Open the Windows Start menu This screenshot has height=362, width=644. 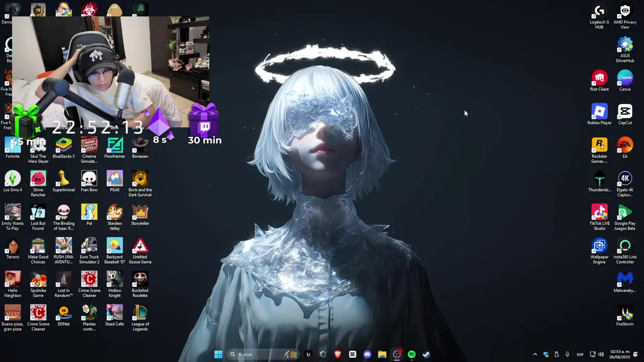click(218, 354)
